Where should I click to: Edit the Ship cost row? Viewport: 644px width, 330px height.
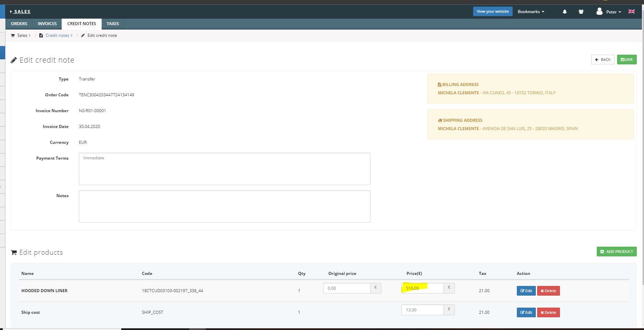coord(526,312)
